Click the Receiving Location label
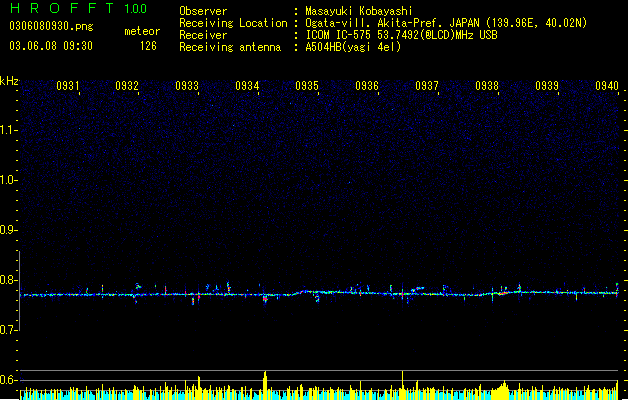629x400 pixels. click(233, 23)
